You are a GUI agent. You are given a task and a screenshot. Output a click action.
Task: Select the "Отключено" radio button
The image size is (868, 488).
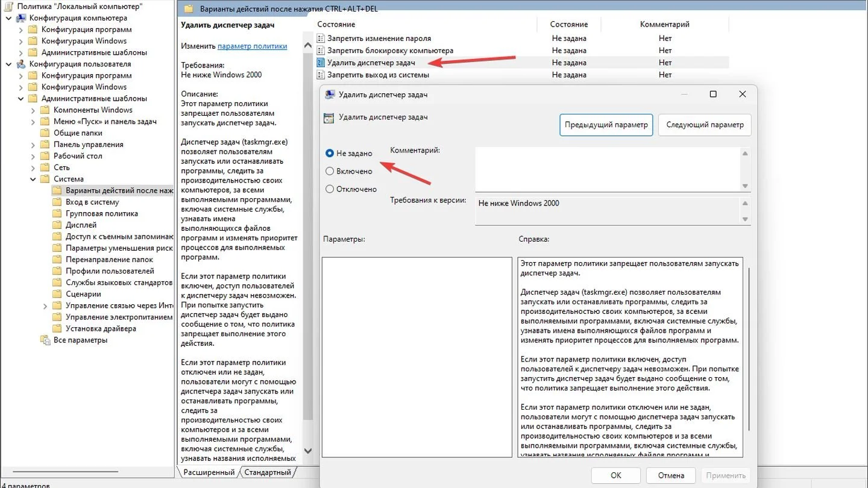(x=330, y=189)
